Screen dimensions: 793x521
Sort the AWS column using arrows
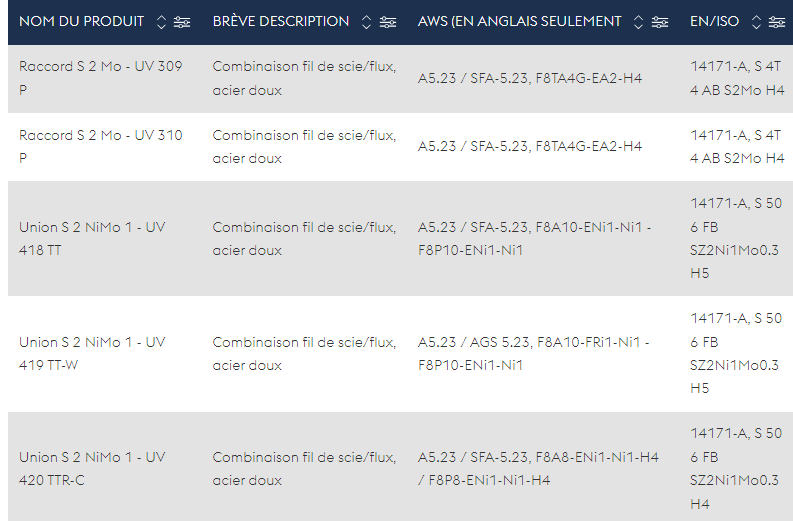tap(638, 22)
